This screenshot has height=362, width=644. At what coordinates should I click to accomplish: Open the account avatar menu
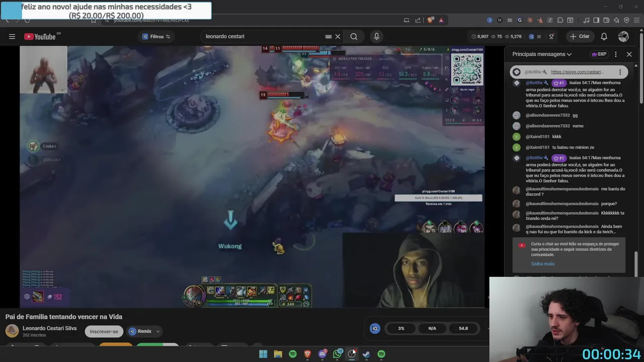(623, 36)
